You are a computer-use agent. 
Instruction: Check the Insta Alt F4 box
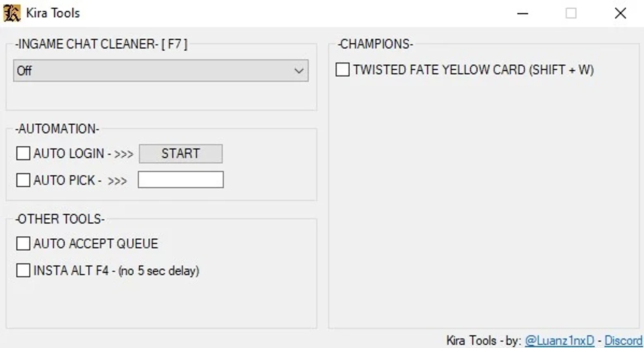click(23, 270)
